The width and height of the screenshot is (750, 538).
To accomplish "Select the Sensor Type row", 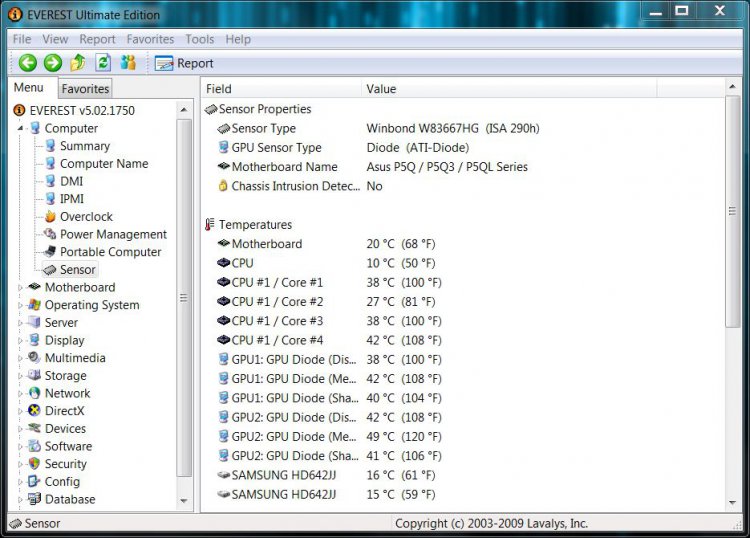I will (x=378, y=129).
